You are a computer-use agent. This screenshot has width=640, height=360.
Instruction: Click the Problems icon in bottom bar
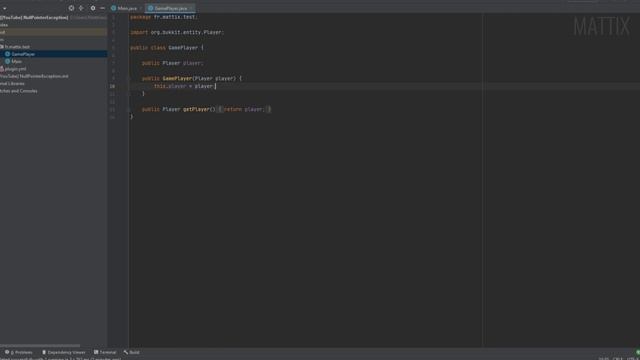coord(7,352)
